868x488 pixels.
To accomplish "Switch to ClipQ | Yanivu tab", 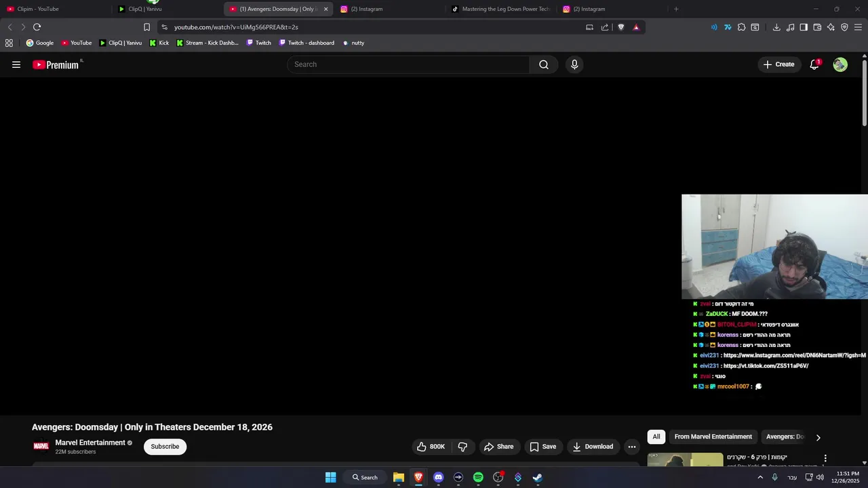I will click(x=166, y=9).
